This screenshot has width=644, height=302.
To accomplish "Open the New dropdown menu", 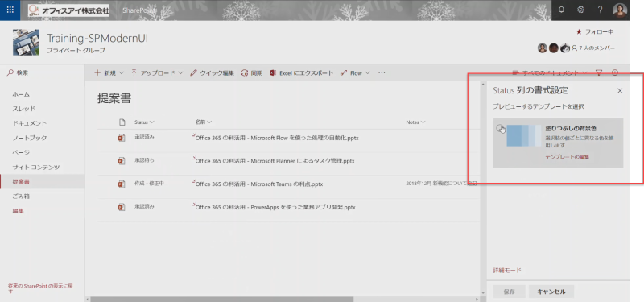I will tap(109, 73).
